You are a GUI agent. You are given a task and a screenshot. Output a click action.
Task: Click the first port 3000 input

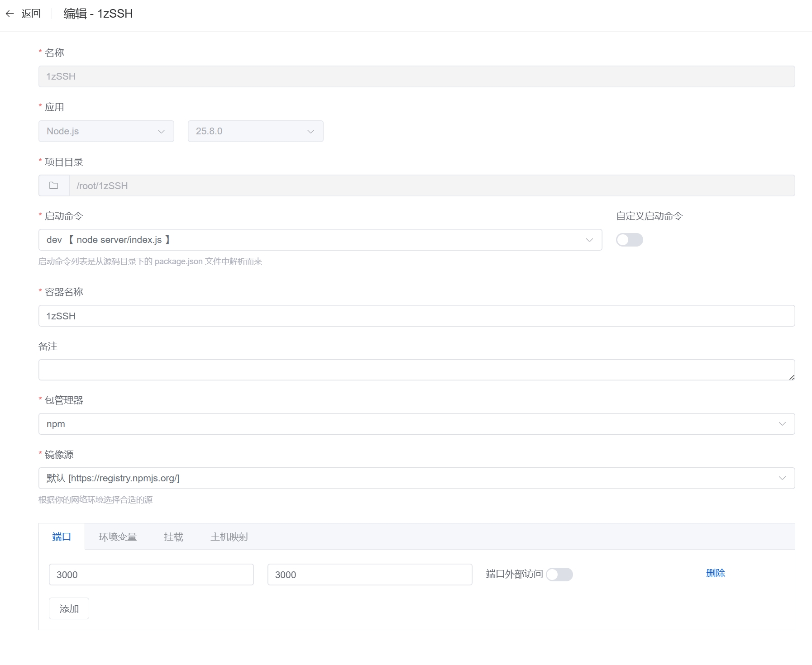click(x=151, y=575)
